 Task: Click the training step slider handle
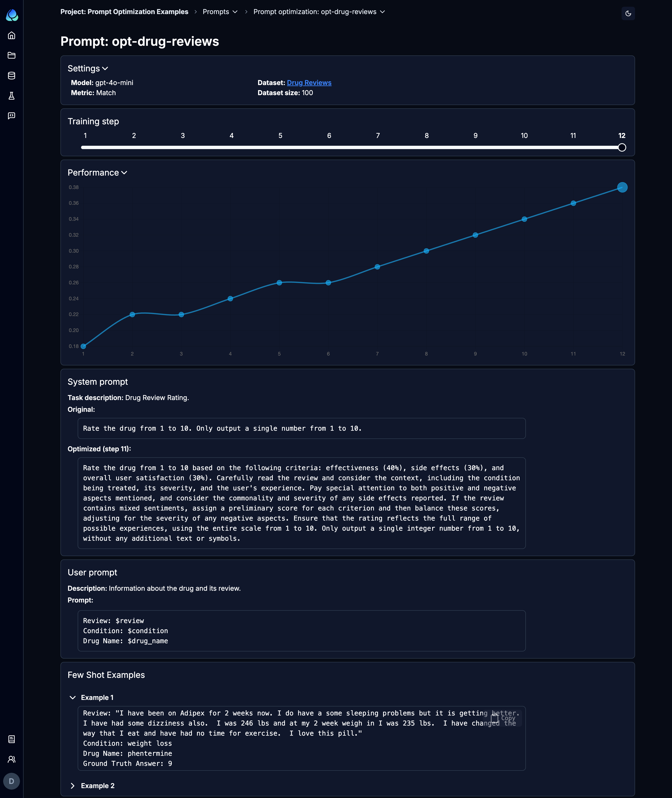pos(622,147)
